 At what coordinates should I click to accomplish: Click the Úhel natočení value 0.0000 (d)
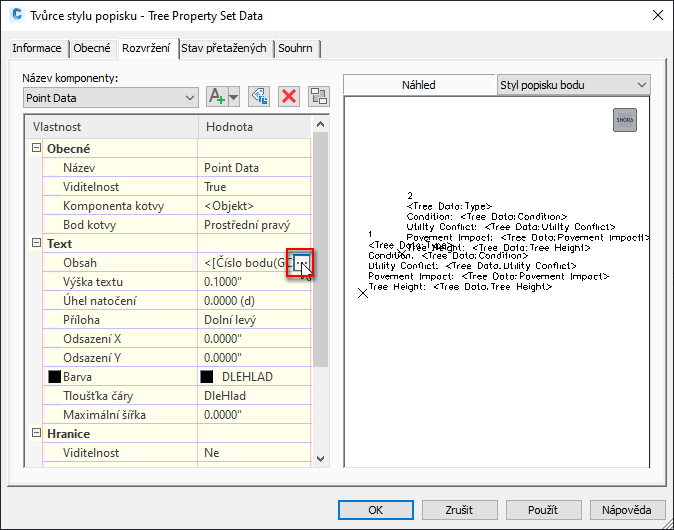(x=254, y=300)
